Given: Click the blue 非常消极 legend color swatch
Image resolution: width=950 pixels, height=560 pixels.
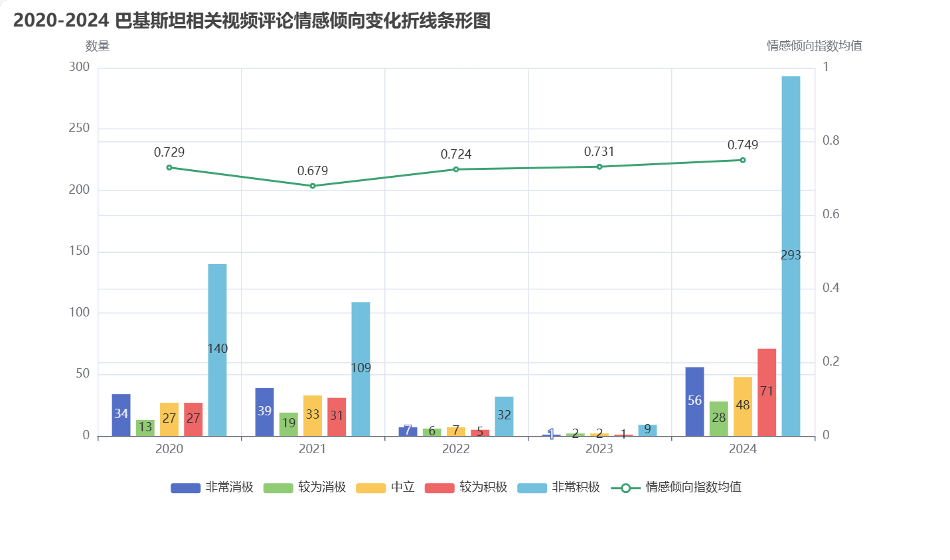Looking at the screenshot, I should click(185, 488).
